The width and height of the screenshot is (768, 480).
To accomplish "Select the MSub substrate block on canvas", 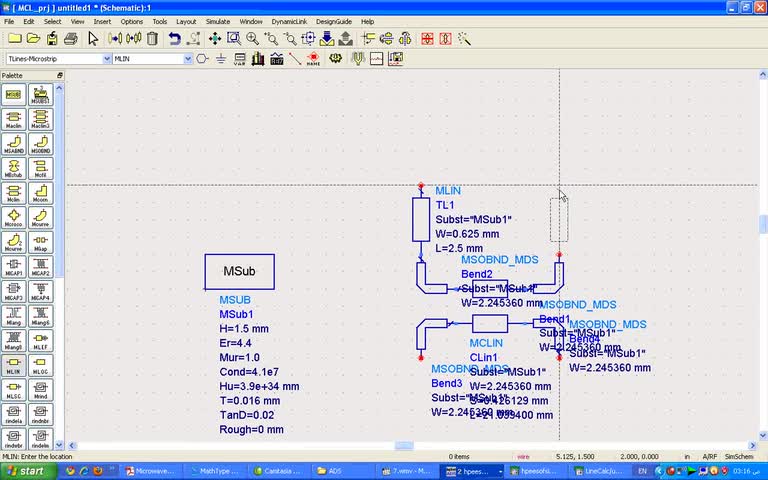I will click(240, 272).
